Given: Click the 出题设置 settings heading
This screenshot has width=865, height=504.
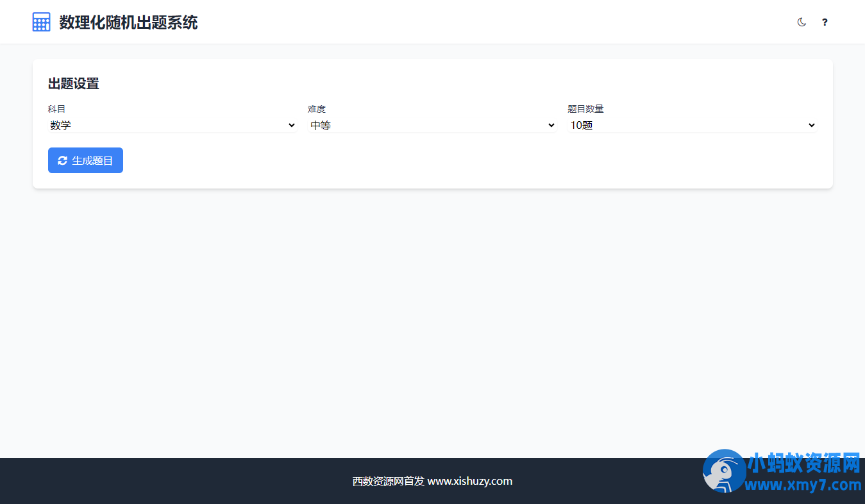Looking at the screenshot, I should click(72, 83).
